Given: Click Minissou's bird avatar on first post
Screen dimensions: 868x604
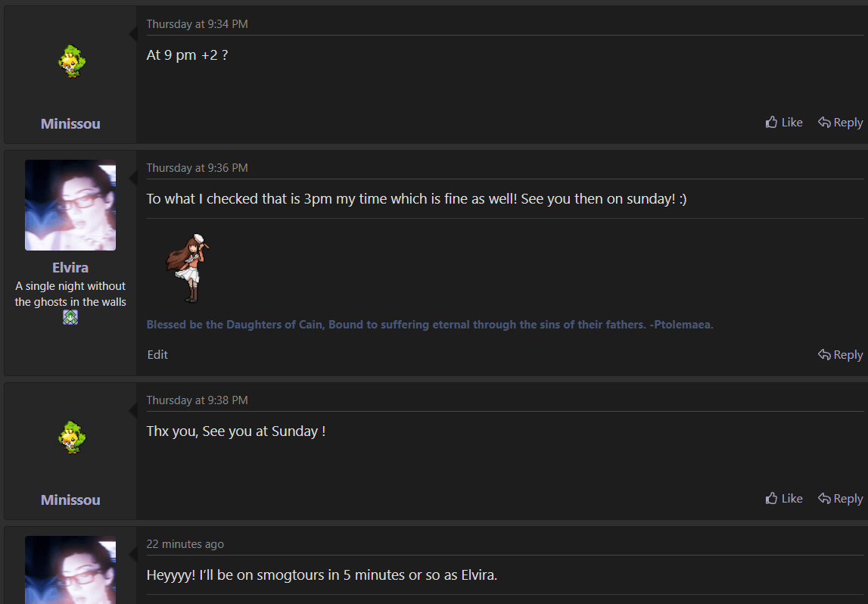Looking at the screenshot, I should (71, 61).
